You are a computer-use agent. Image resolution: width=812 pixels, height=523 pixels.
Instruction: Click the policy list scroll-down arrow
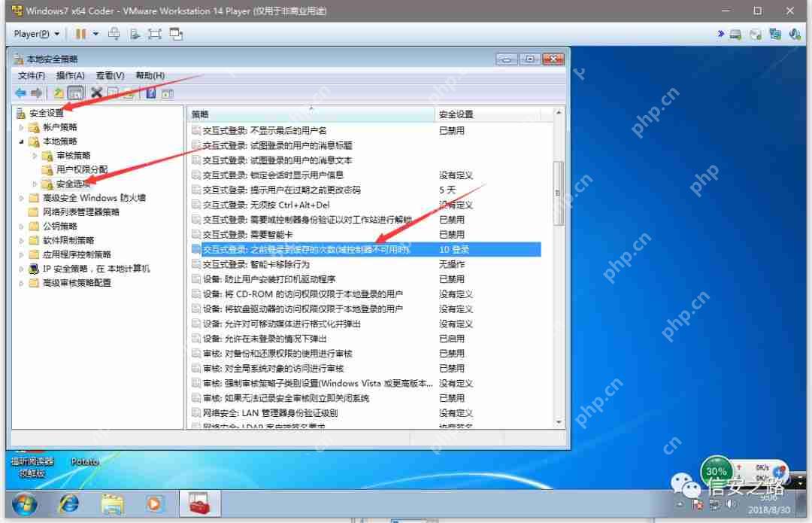click(558, 422)
